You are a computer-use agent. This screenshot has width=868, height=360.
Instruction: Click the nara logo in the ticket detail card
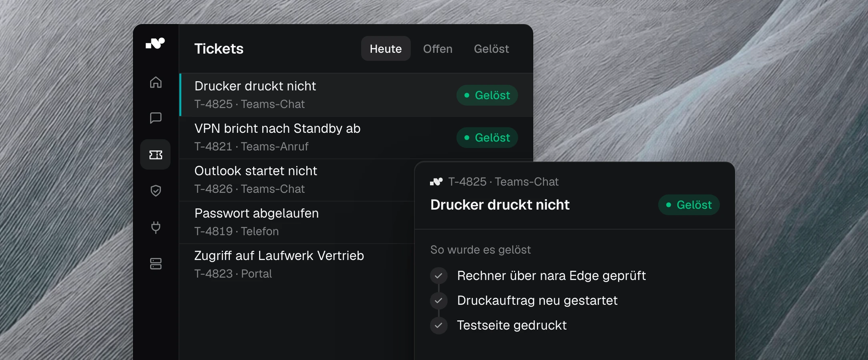tap(436, 182)
